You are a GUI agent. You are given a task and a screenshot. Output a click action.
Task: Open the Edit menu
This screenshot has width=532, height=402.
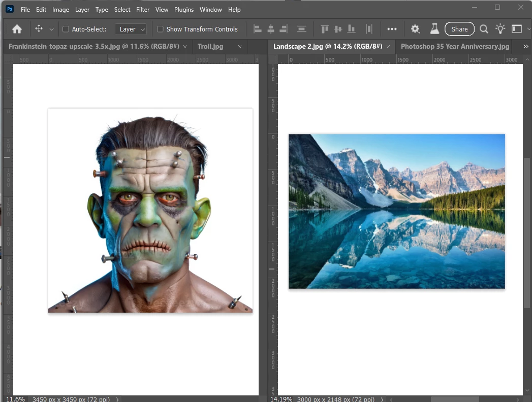(x=41, y=10)
